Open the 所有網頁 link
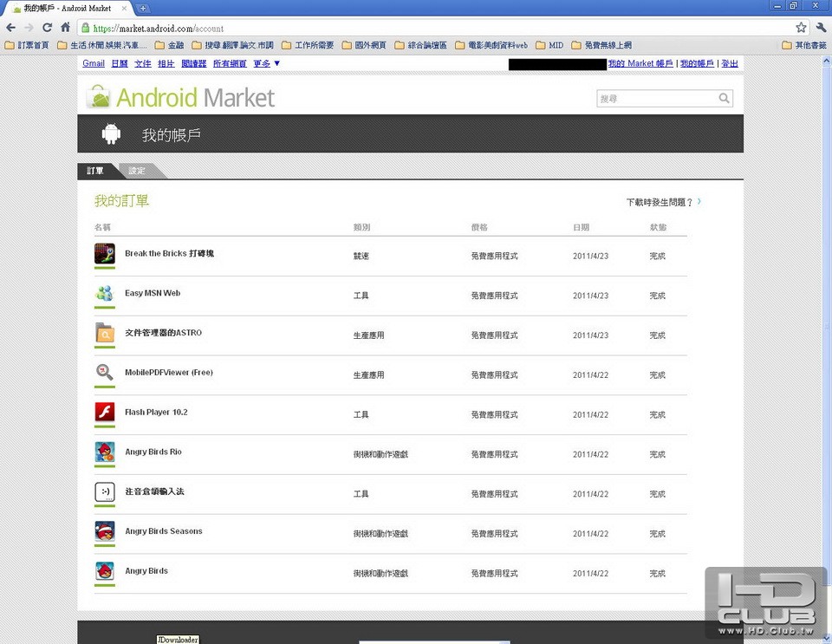This screenshot has width=832, height=644. [230, 63]
